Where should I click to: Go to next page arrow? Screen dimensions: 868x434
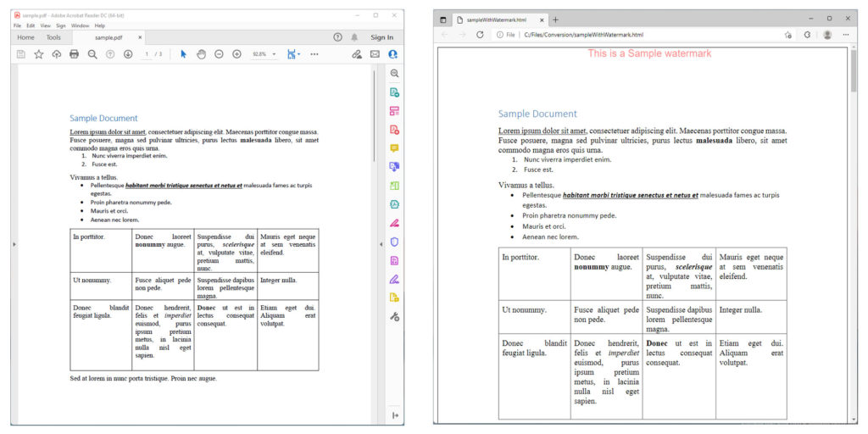point(128,54)
